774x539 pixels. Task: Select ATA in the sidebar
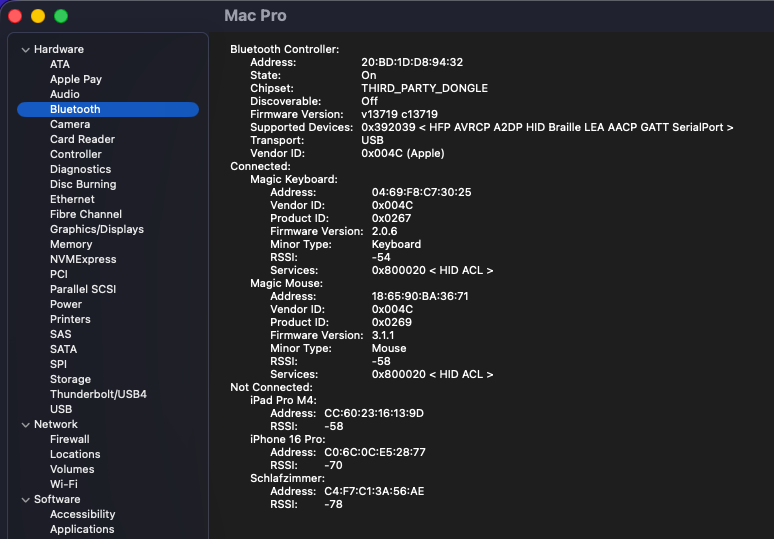click(x=60, y=64)
